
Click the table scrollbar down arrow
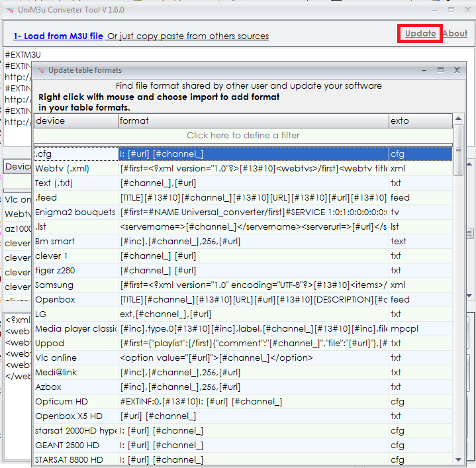click(x=458, y=459)
